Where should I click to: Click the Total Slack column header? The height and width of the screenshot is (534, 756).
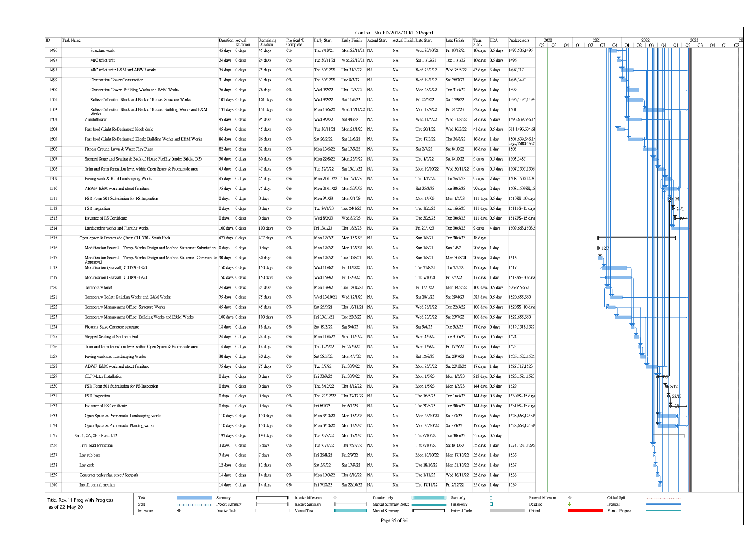click(x=478, y=42)
